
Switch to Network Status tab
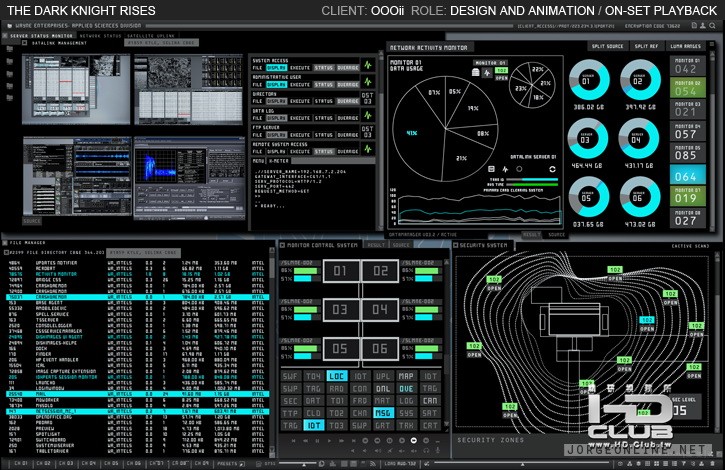(100, 36)
